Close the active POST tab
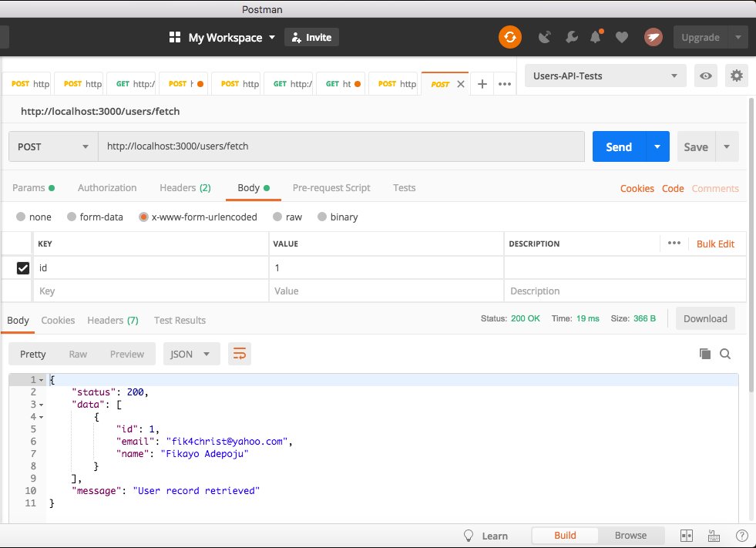 click(460, 84)
